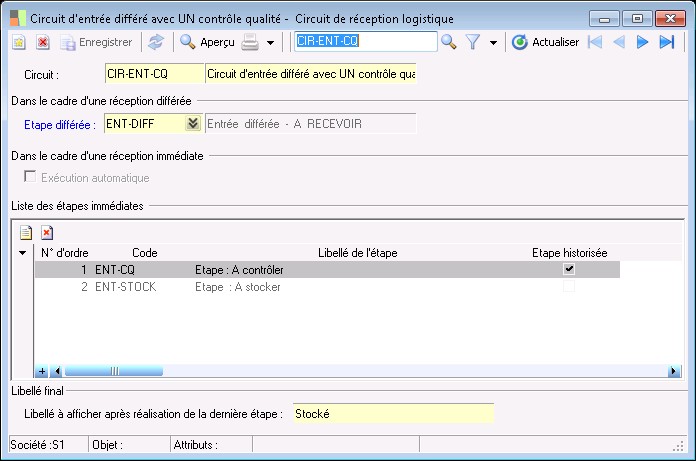Viewport: 696px width, 461px height.
Task: Open the Aperçu print preview
Action: click(207, 43)
